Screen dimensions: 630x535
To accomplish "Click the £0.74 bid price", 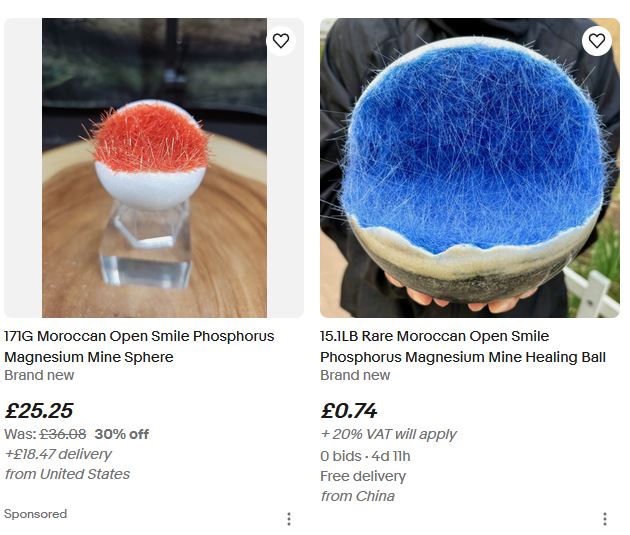I will click(x=349, y=410).
